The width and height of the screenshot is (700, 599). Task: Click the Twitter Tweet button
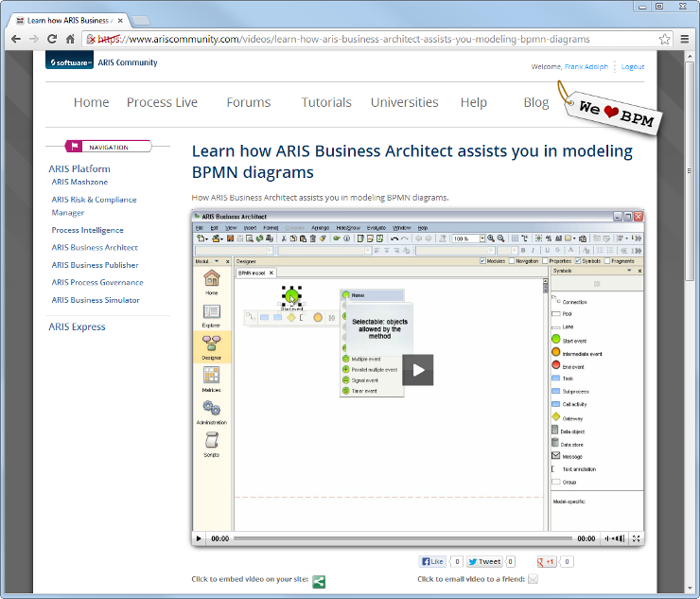point(484,561)
